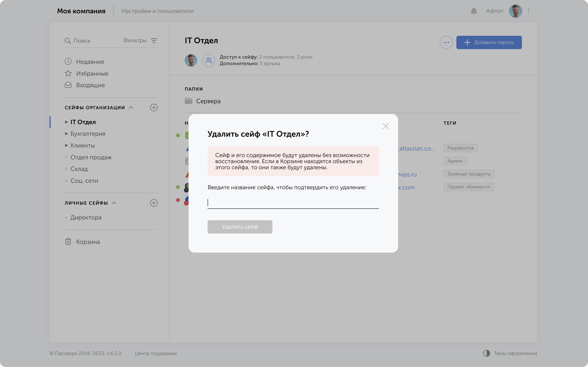This screenshot has width=588, height=367.
Task: Click the vault access users icon
Action: [209, 60]
